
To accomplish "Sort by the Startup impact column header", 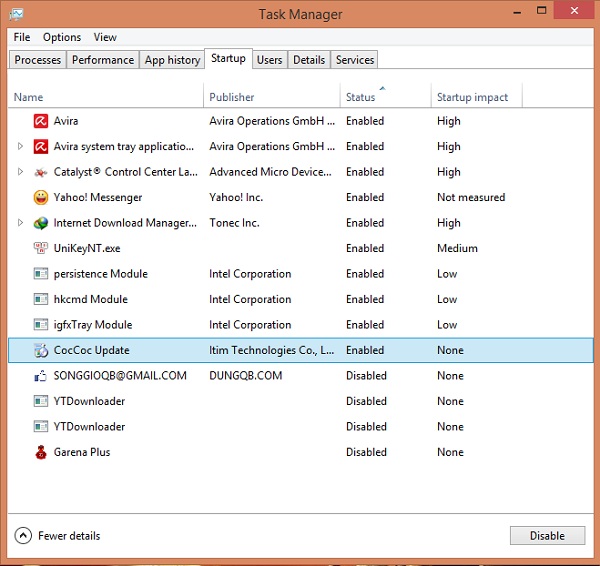I will 477,97.
